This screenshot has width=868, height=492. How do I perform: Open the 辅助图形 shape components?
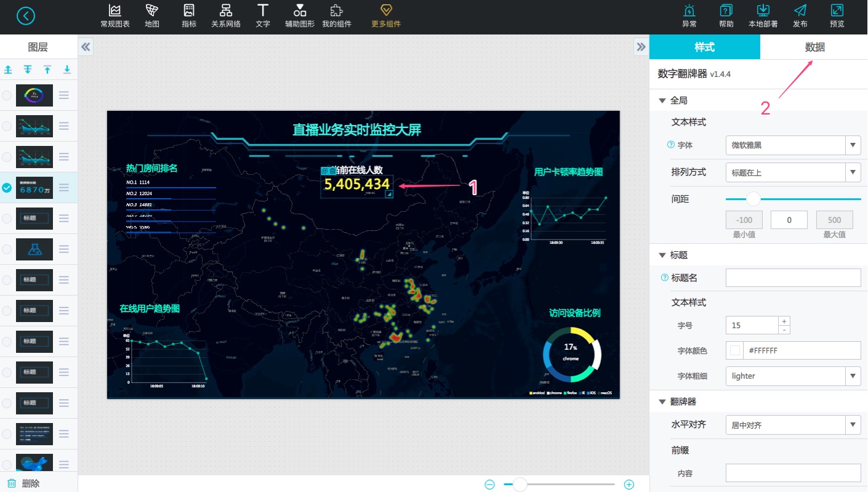[300, 16]
